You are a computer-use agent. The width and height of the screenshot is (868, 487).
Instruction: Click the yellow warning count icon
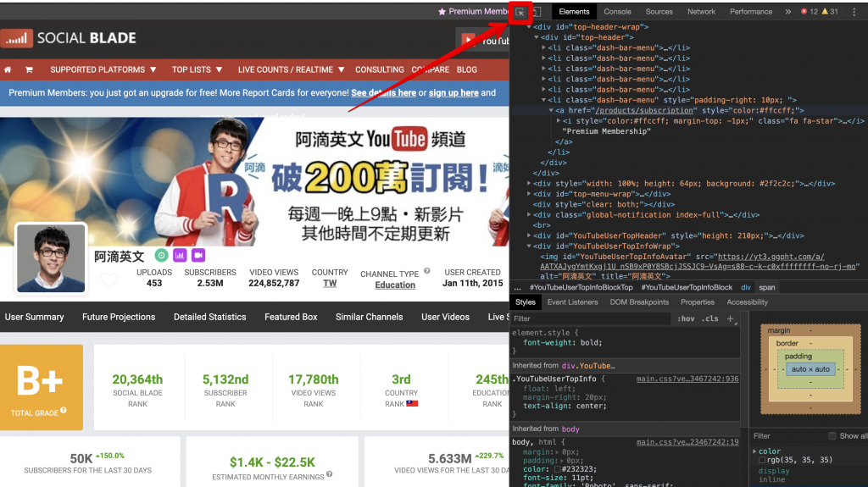[x=825, y=12]
